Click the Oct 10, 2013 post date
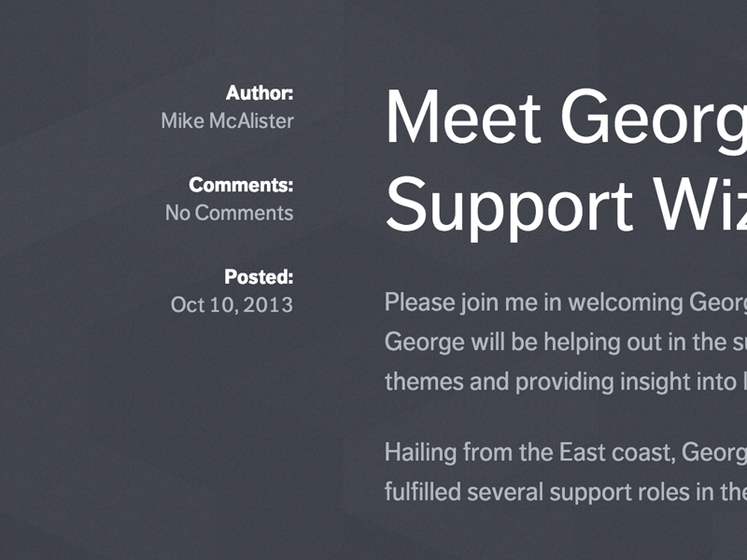The image size is (747, 560). tap(232, 305)
